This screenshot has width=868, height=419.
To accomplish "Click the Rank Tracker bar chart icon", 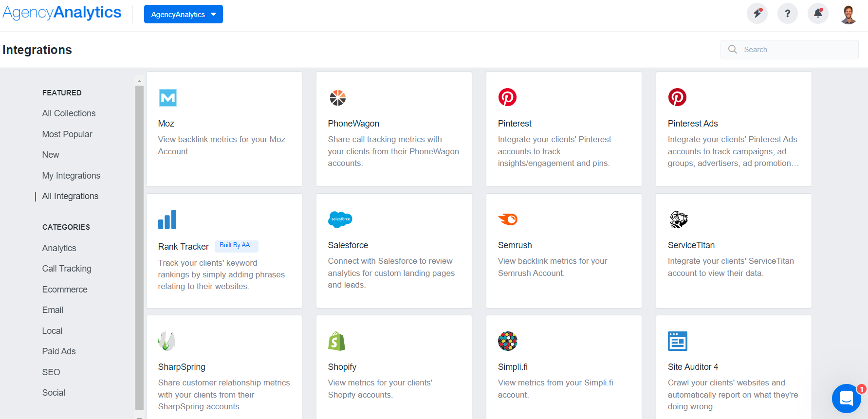I will pos(167,219).
